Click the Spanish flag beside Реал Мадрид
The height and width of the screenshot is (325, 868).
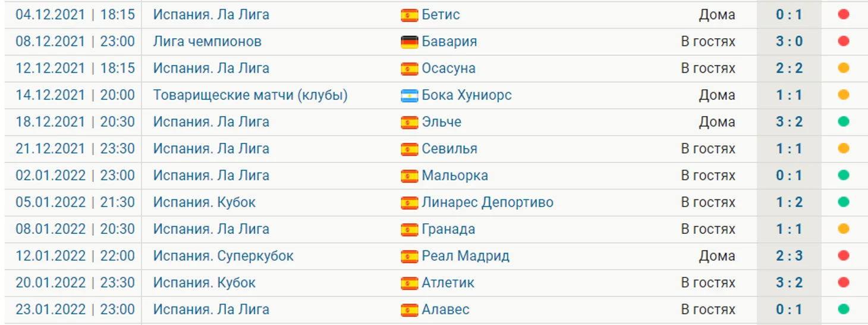pyautogui.click(x=410, y=256)
